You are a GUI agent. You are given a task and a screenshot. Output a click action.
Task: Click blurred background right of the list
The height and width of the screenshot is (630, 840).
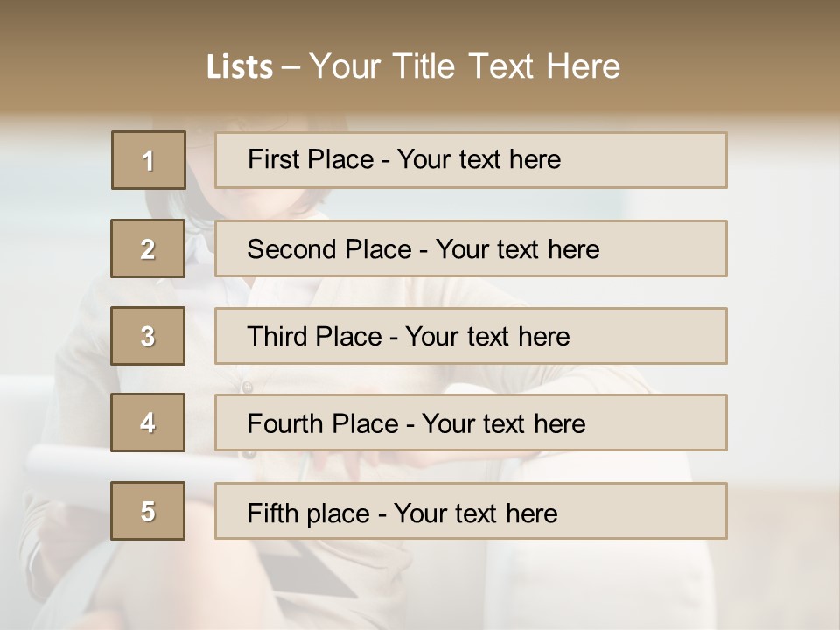click(783, 350)
